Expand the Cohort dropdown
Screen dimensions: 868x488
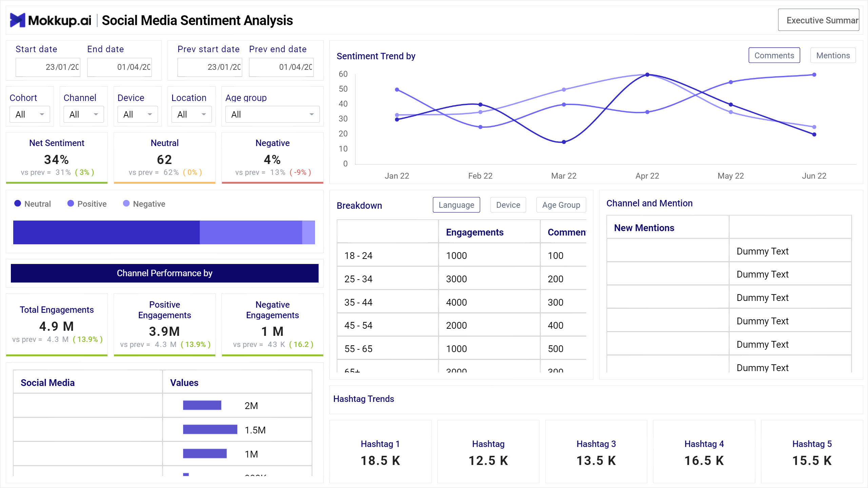pyautogui.click(x=30, y=115)
